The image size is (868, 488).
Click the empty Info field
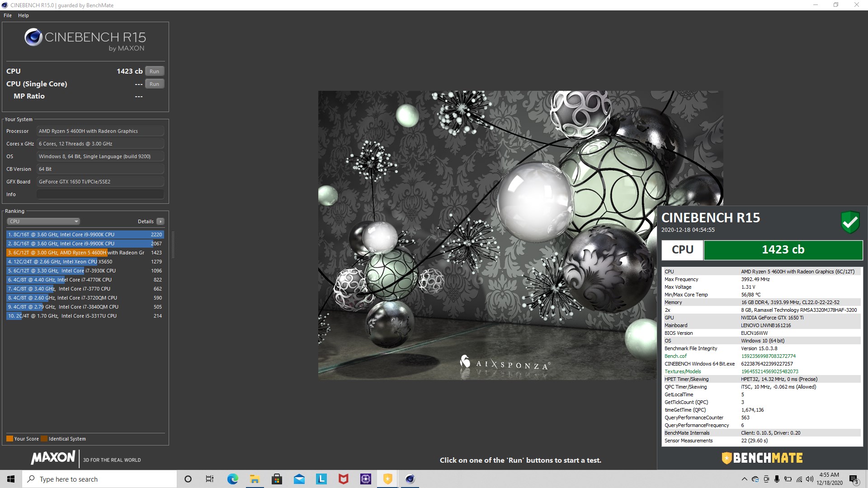pos(100,194)
